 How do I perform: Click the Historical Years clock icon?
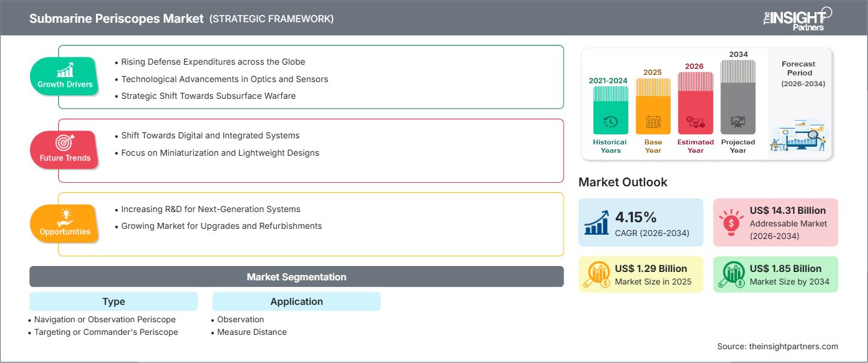coord(610,122)
